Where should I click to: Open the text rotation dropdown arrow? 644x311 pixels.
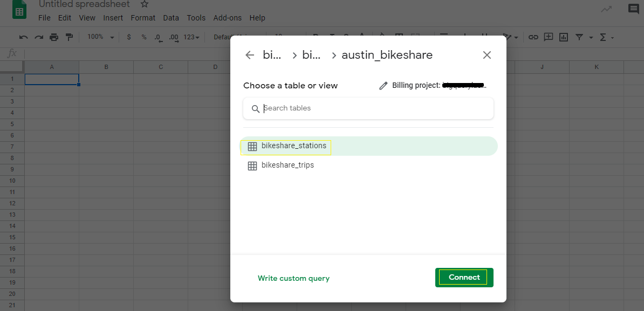point(516,38)
